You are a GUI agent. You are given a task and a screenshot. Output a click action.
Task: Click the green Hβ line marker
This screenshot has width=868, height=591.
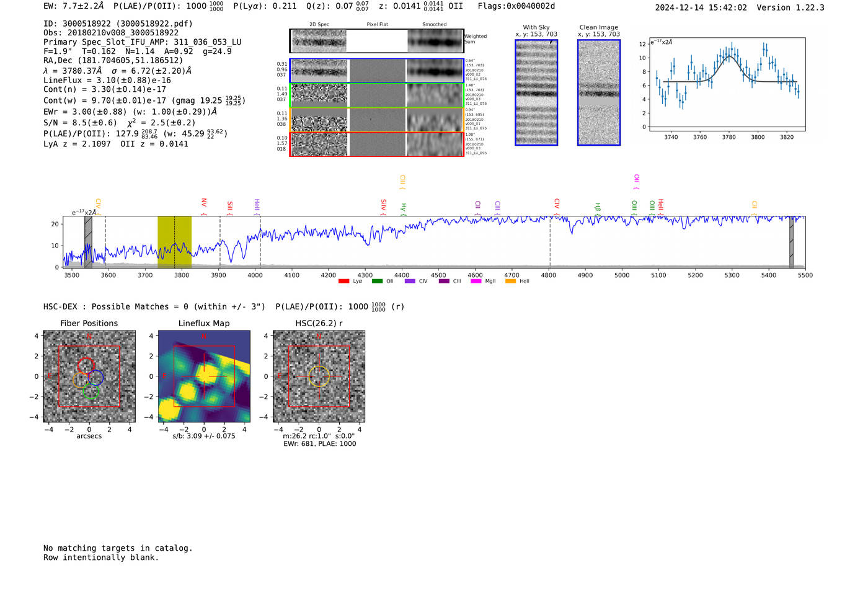[598, 209]
